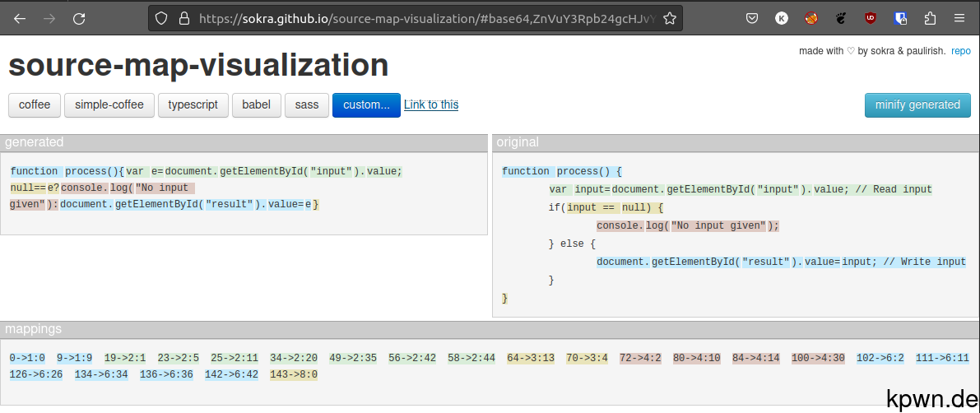This screenshot has height=413, width=980.
Task: Click the original panel header
Action: (736, 142)
